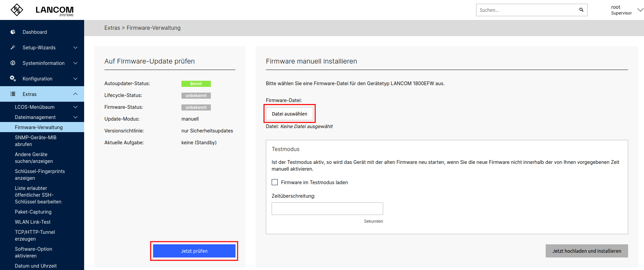Click the Konfiguration gears icon
Screen dimensions: 644x270
[x=13, y=78]
